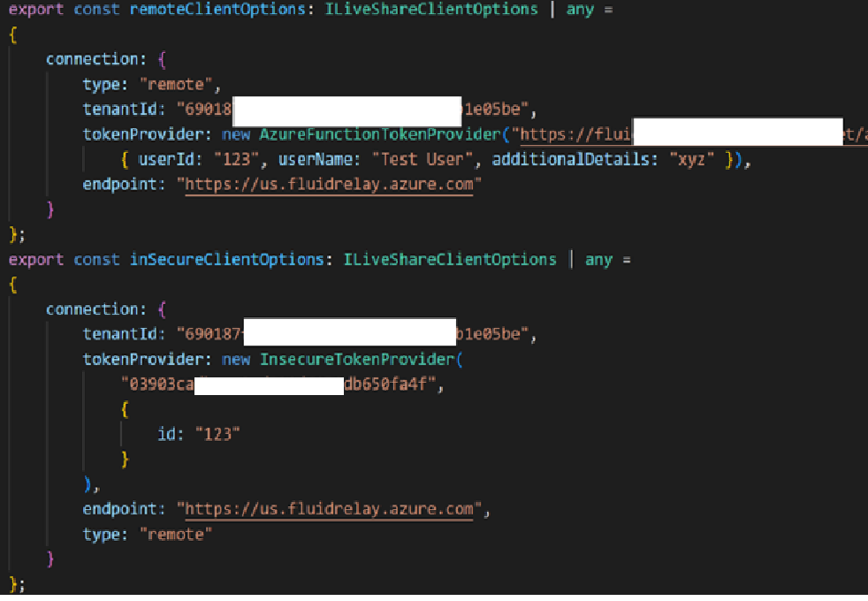Click endpoint key in remoteClientOptions block

tap(119, 185)
